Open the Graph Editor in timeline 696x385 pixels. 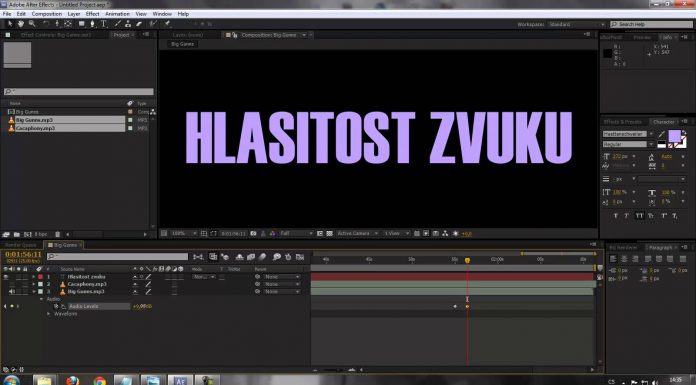pyautogui.click(x=300, y=257)
